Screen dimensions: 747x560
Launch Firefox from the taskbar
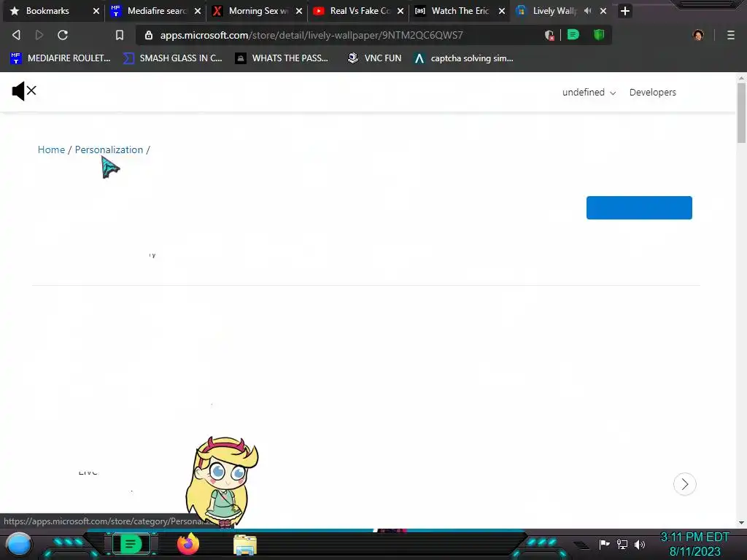coord(187,544)
